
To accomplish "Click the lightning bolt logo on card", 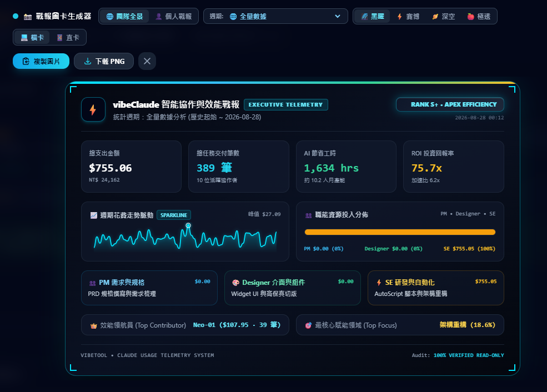I will (x=93, y=109).
